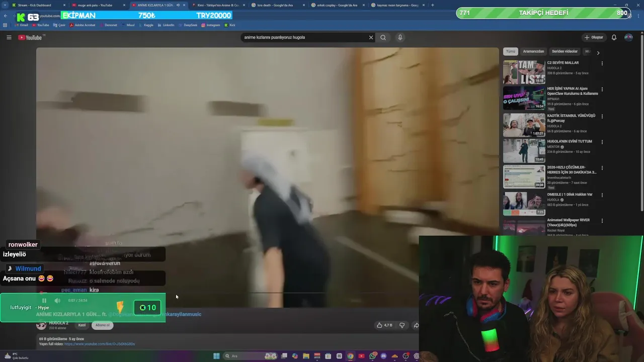
Task: Open the Chrome apps grid shortcut
Action: (x=5, y=25)
